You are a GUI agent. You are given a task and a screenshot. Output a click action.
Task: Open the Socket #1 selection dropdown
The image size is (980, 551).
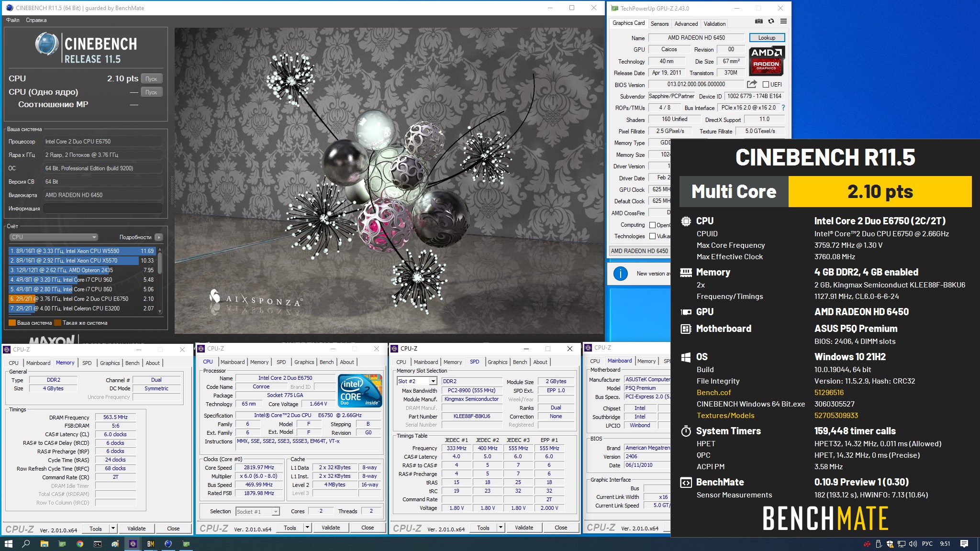tap(257, 511)
